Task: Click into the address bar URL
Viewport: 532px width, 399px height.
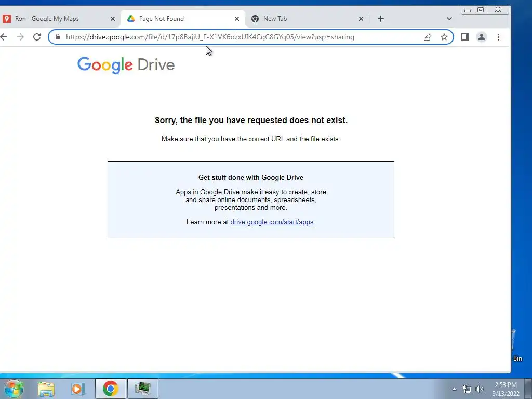Action: click(210, 37)
